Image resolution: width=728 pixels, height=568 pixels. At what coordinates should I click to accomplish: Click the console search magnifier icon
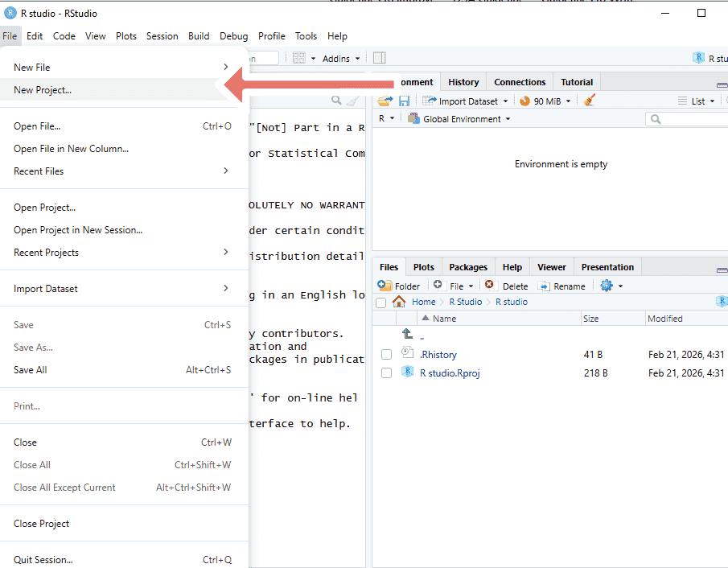point(336,100)
